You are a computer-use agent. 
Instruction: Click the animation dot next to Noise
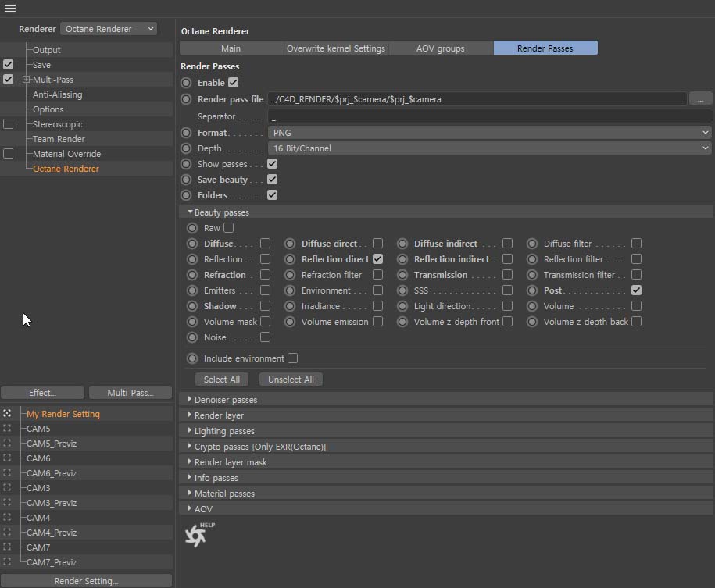point(192,337)
